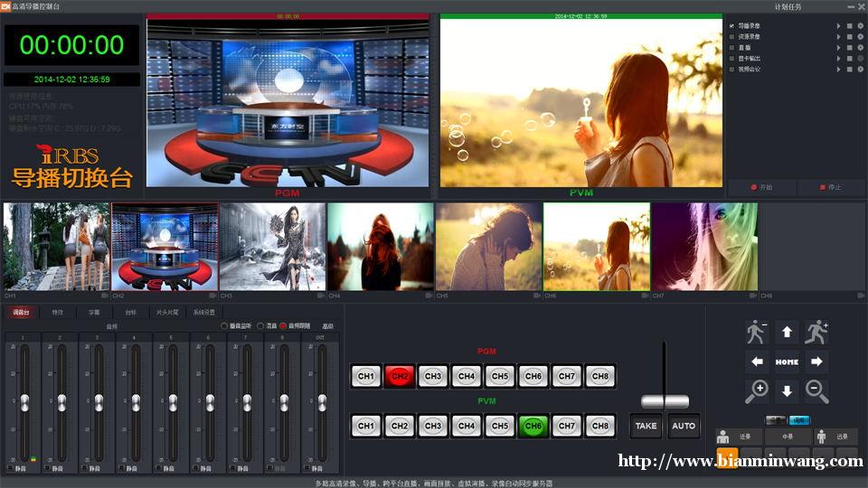The height and width of the screenshot is (488, 868).
Task: Click the TAKE button
Action: (646, 426)
